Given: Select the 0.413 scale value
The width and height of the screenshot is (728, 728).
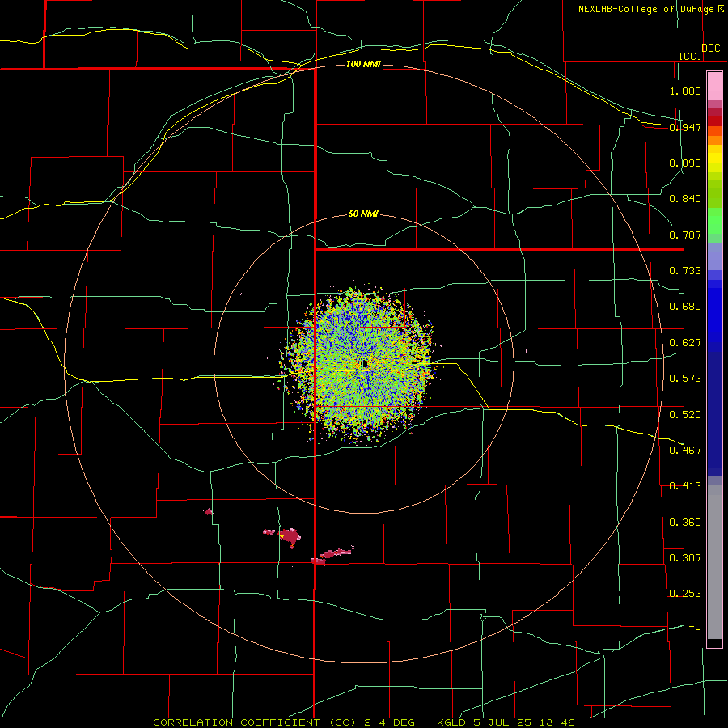Looking at the screenshot, I should tap(685, 486).
